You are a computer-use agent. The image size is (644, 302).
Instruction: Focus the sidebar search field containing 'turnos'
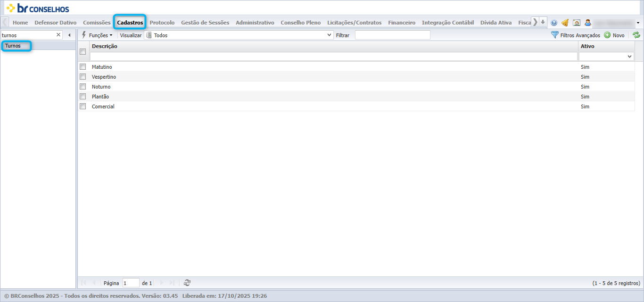[x=28, y=35]
